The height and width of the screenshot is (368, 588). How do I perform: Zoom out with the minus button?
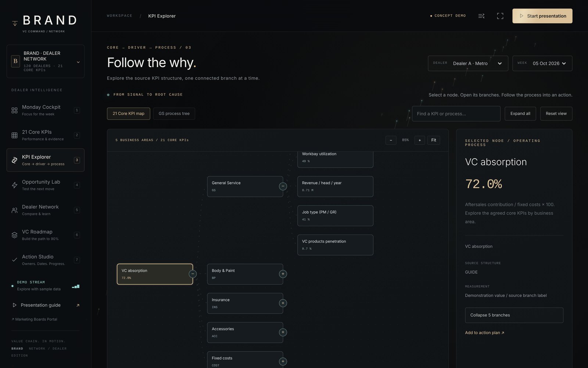tap(391, 140)
